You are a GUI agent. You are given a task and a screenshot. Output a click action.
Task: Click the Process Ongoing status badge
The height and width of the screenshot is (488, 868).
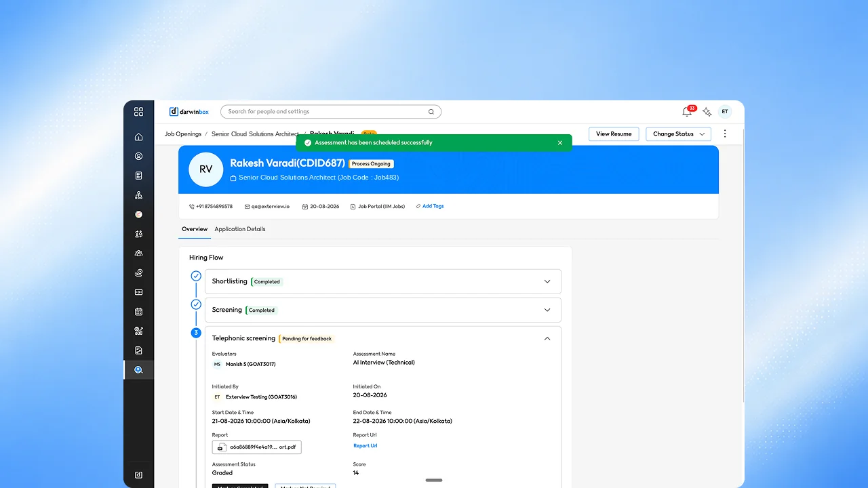(372, 164)
